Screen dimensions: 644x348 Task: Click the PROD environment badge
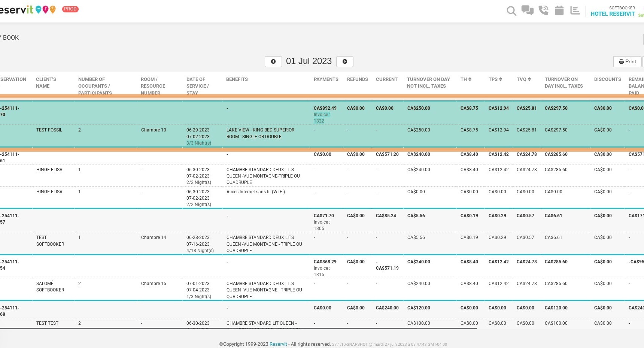point(70,9)
